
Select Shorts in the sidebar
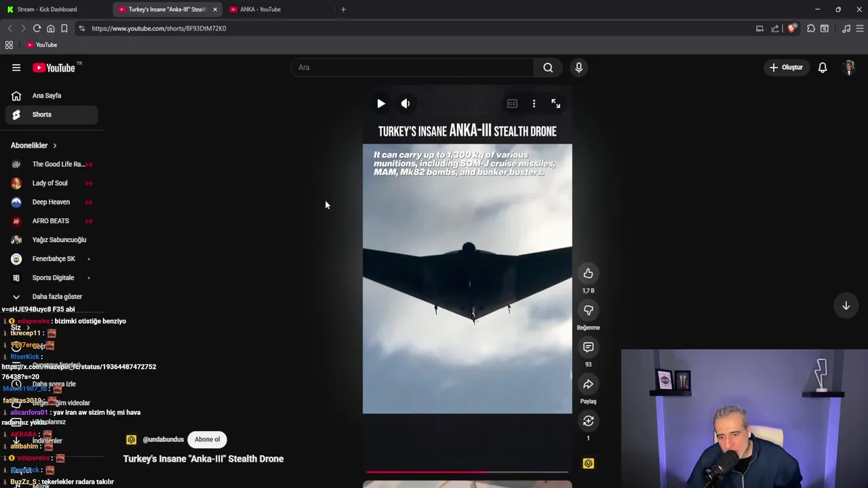52,115
